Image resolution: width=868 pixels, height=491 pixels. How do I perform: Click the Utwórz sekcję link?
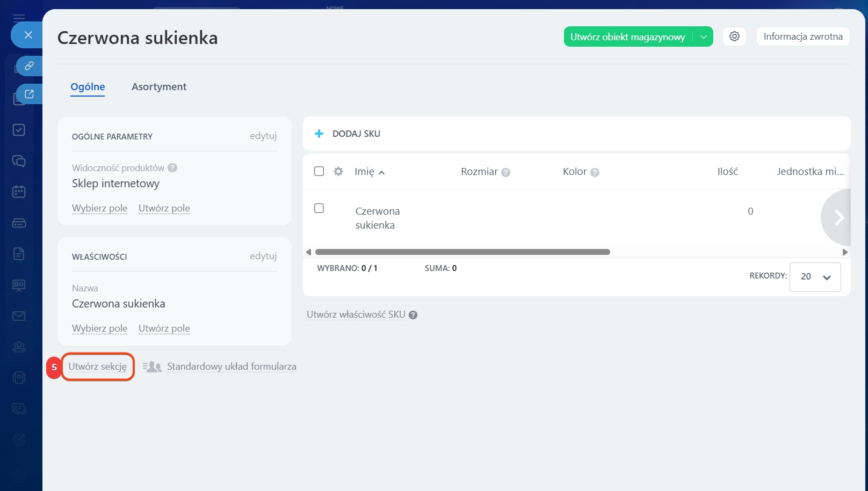[98, 367]
